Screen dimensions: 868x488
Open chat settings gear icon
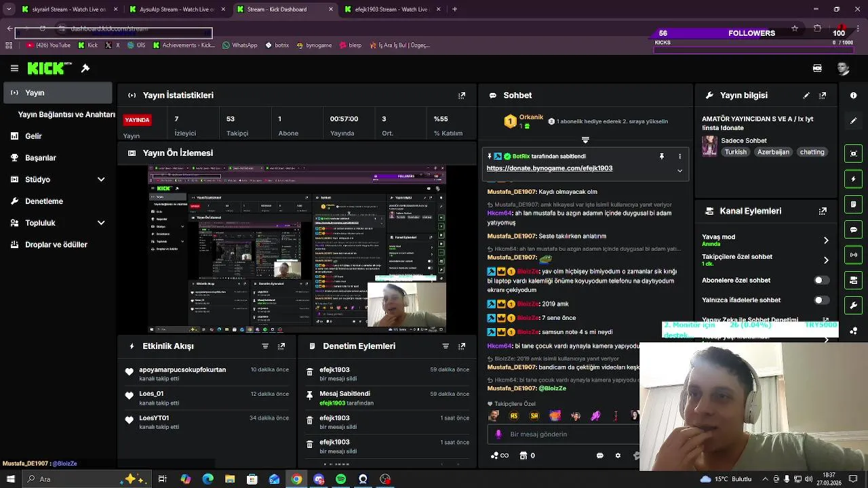618,456
